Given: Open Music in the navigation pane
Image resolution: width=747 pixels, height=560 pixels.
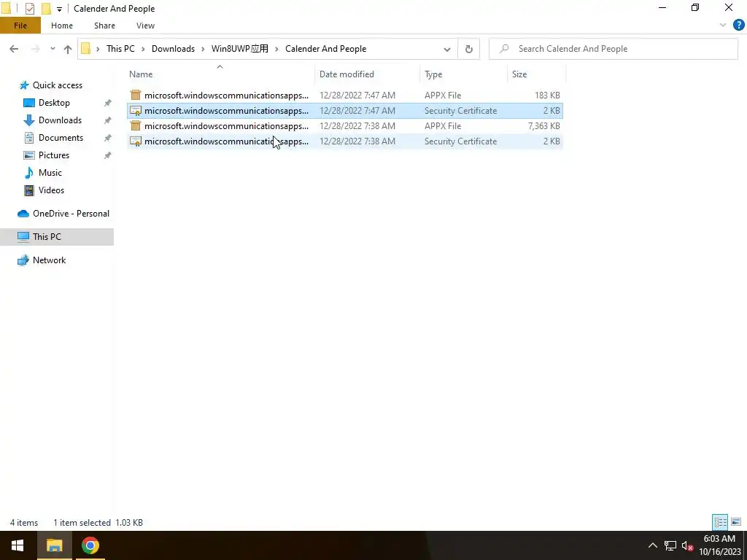Looking at the screenshot, I should click(x=50, y=172).
